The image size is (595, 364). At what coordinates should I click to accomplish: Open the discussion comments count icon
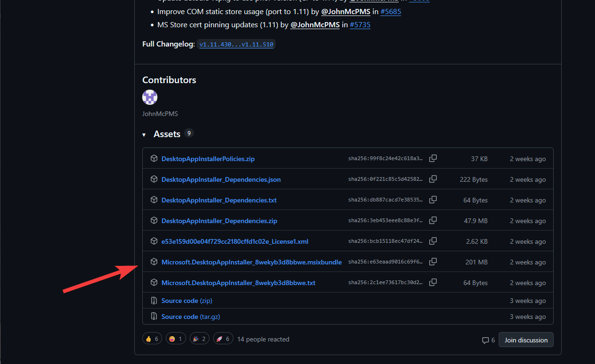tap(488, 340)
